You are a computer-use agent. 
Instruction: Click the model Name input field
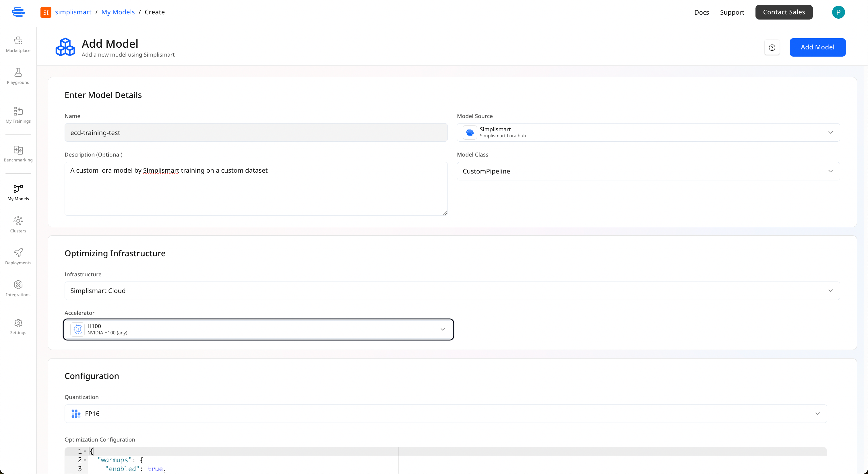(x=256, y=133)
